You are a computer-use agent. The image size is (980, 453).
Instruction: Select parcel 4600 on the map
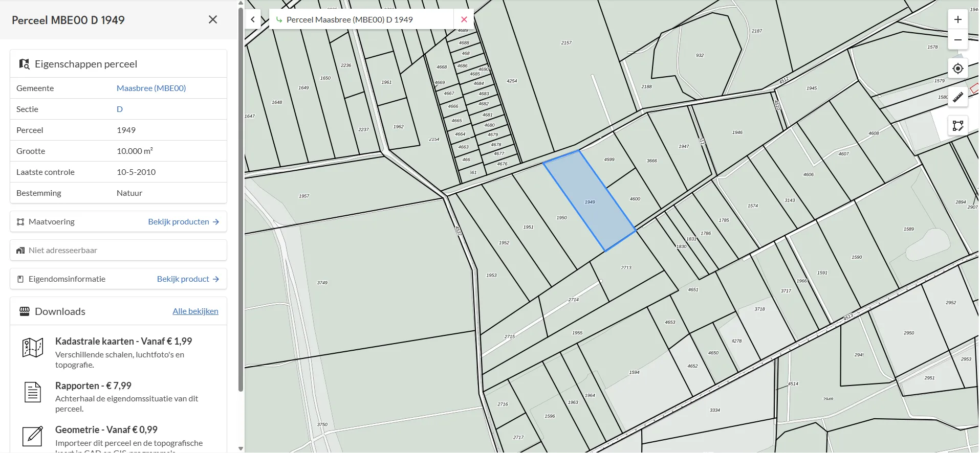635,199
